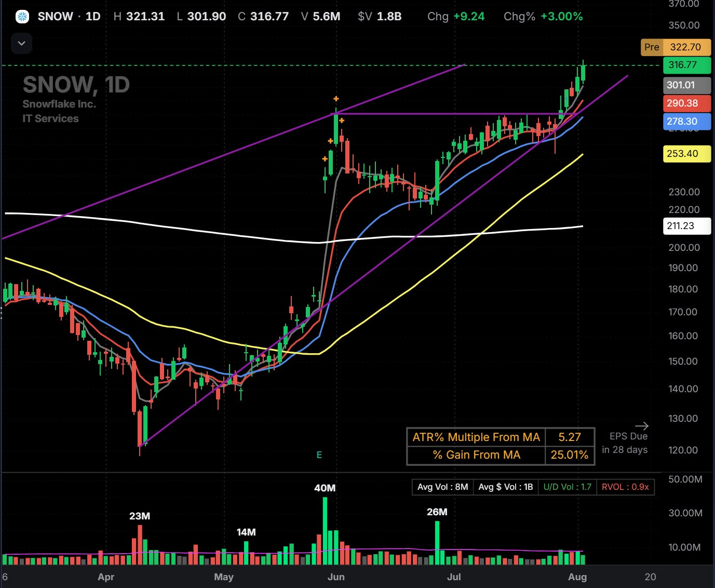Click the 350.00 price axis label
The height and width of the screenshot is (588, 715).
click(684, 25)
